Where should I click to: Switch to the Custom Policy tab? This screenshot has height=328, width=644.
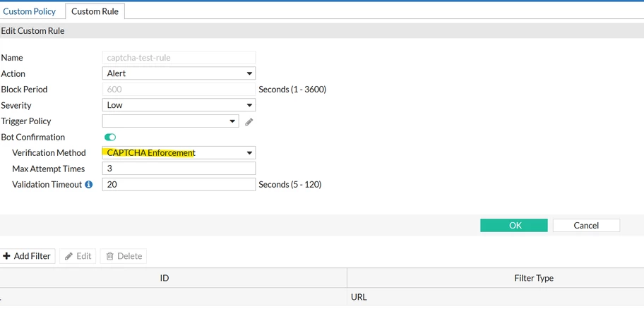(29, 11)
